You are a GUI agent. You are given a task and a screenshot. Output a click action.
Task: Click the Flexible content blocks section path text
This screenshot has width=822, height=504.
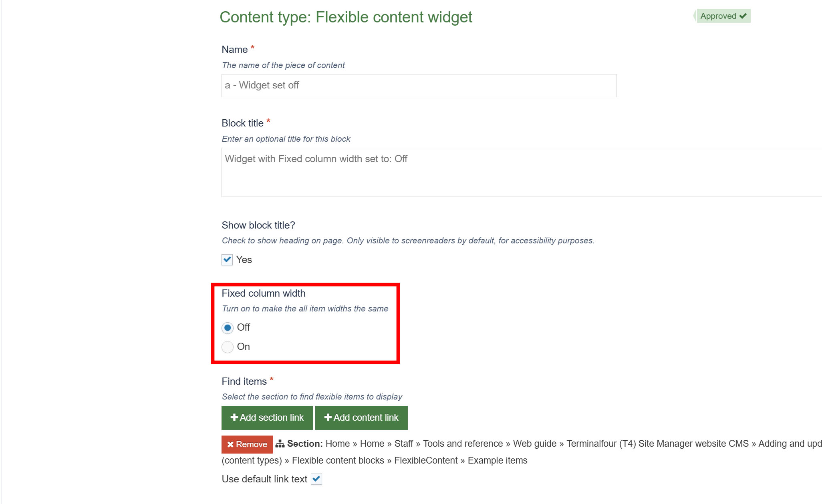[x=338, y=460]
